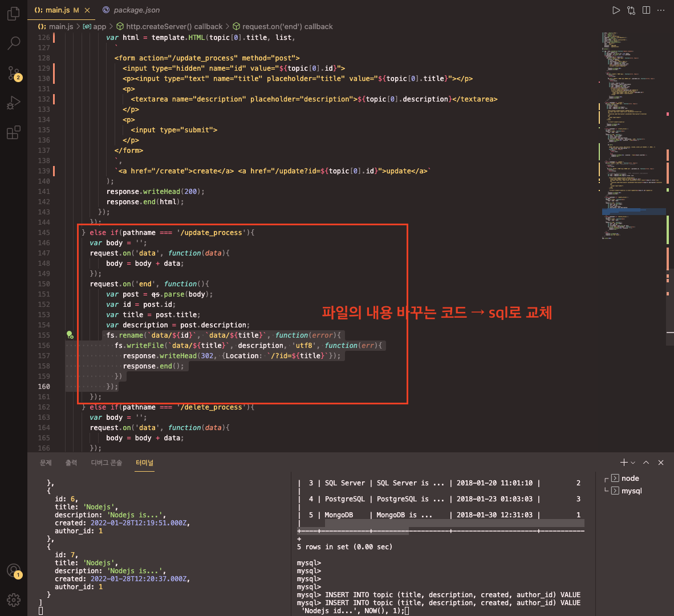Open editor More Actions ellipsis menu
Viewport: 674px width, 616px height.
click(x=661, y=10)
